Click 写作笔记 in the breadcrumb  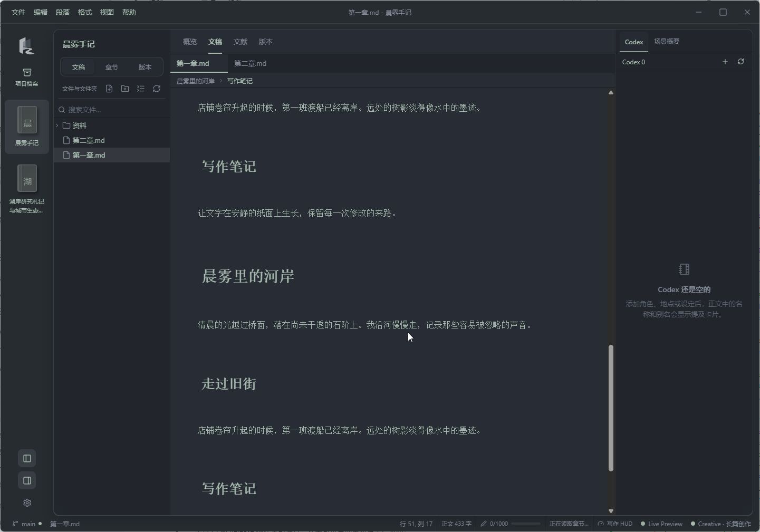pyautogui.click(x=240, y=81)
